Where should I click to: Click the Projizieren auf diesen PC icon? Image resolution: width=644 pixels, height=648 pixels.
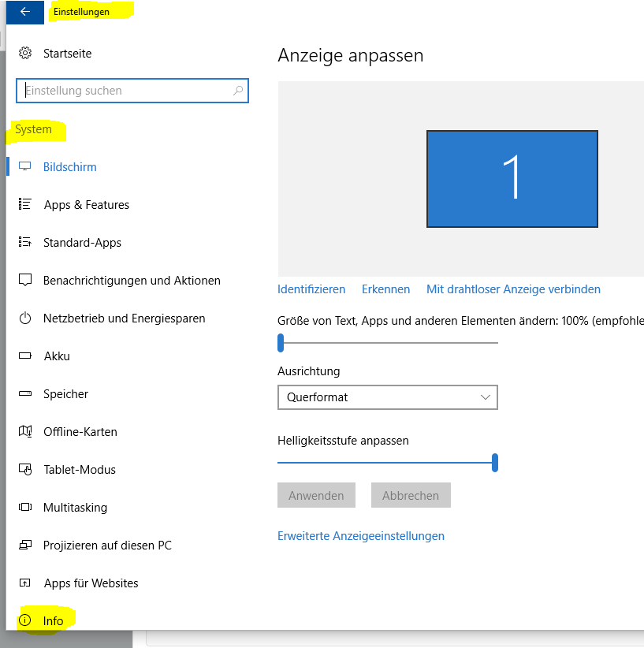(25, 545)
